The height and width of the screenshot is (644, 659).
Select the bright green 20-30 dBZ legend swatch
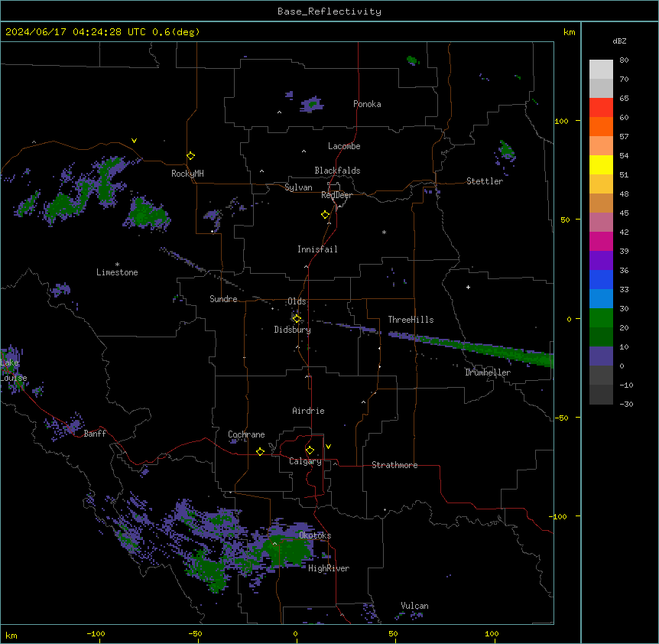(x=601, y=318)
